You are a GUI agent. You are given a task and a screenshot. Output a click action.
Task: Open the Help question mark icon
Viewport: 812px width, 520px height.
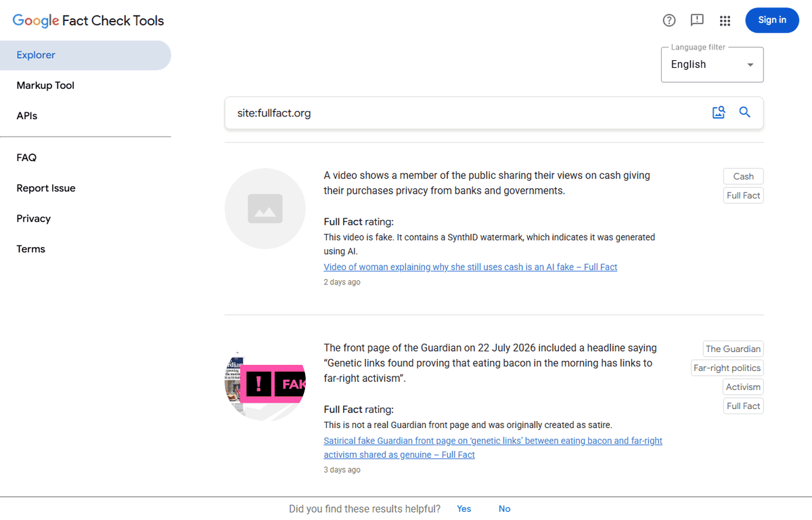(669, 20)
